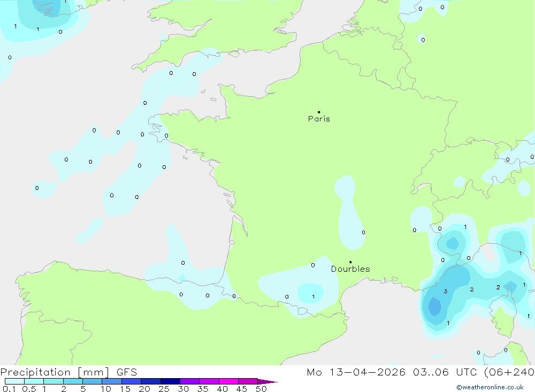Click the '3' precipitation value near the Gulf of Lion

pos(445,291)
